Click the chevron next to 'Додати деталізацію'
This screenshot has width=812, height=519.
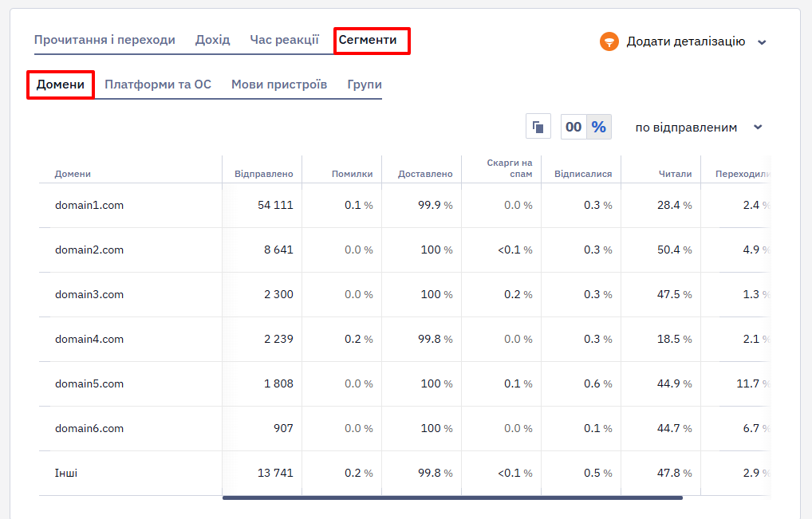pos(761,42)
